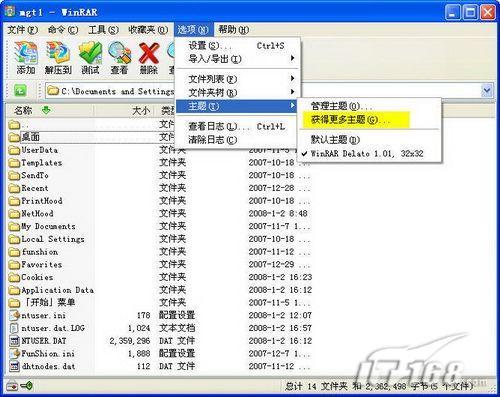Screen dimensions: 500x397
Task: Click size value 2,359,296
Action: pos(130,341)
